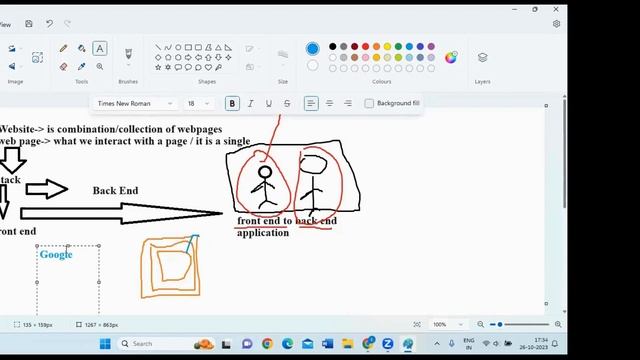
Task: Set text alignment to left
Action: [311, 104]
